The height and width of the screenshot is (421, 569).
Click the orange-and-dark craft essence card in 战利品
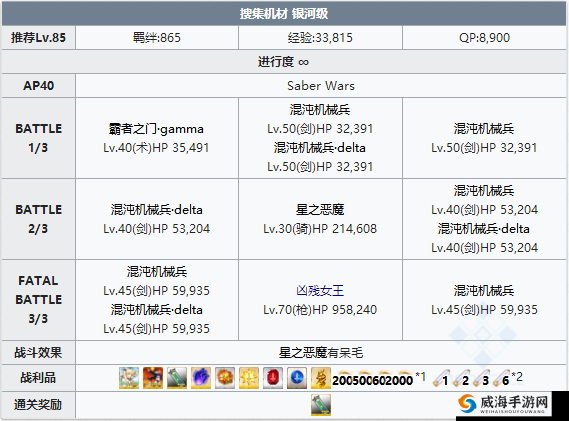pyautogui.click(x=153, y=378)
